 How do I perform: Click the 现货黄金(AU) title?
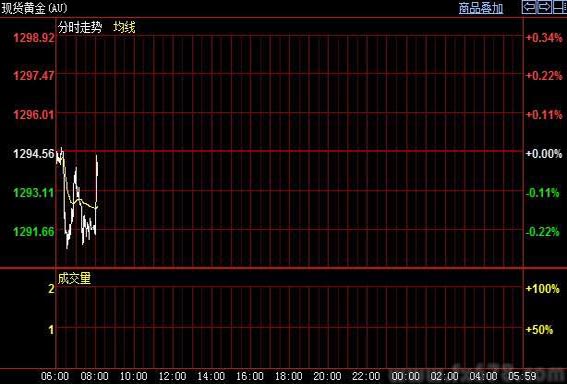34,8
